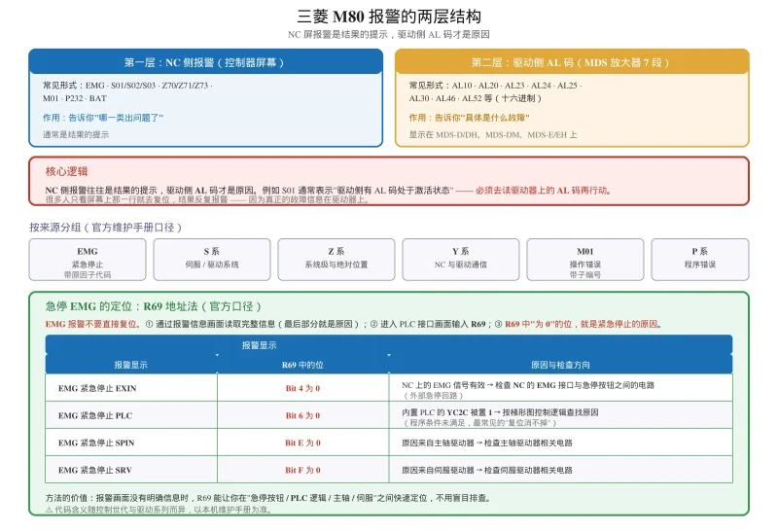Click 作用：告诉你"哪一类出问题了"
The image size is (778, 532).
click(103, 118)
